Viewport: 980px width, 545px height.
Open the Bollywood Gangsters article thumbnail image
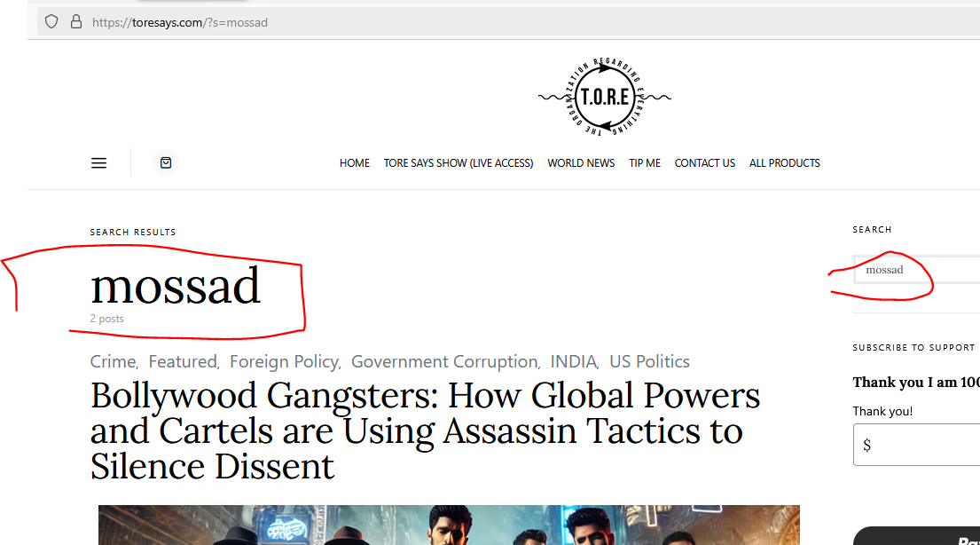click(449, 525)
